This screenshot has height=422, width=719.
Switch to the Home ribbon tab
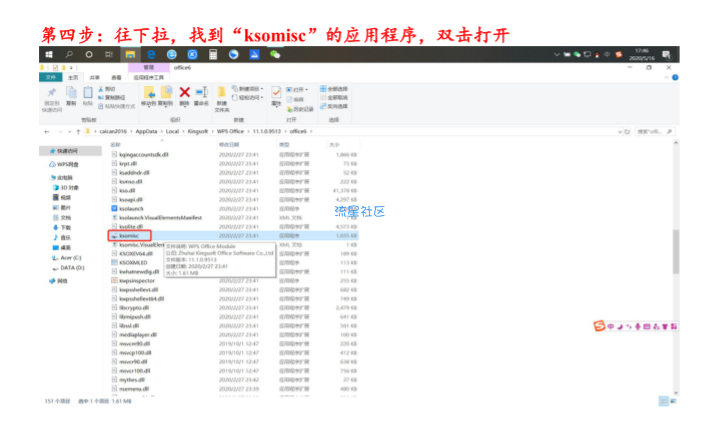pos(73,78)
